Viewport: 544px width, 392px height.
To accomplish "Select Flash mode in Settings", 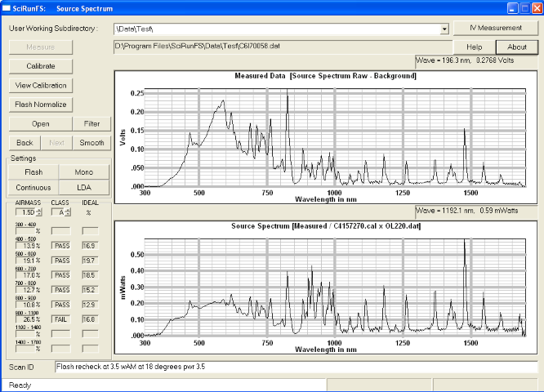I will coord(33,172).
